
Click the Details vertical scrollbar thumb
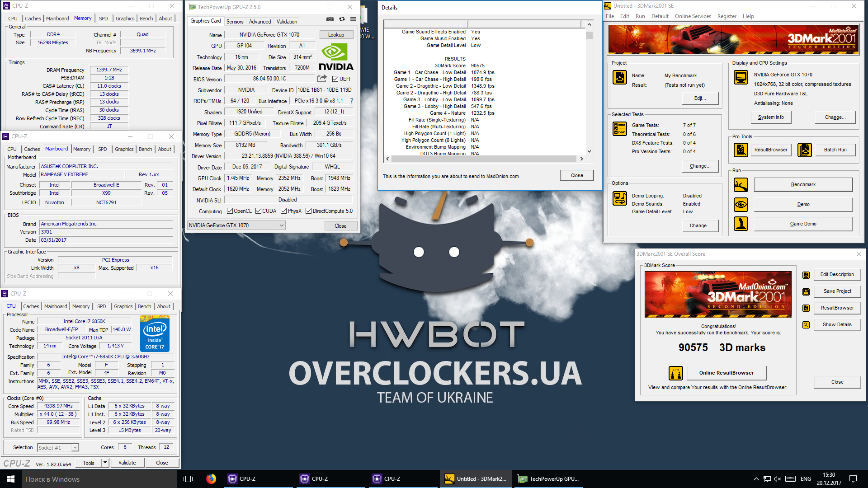click(x=589, y=35)
